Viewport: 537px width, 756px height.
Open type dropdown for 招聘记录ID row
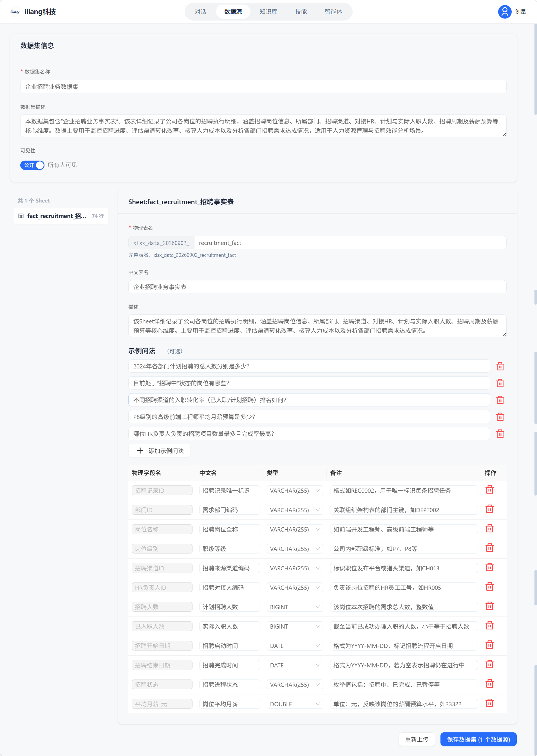coord(295,491)
